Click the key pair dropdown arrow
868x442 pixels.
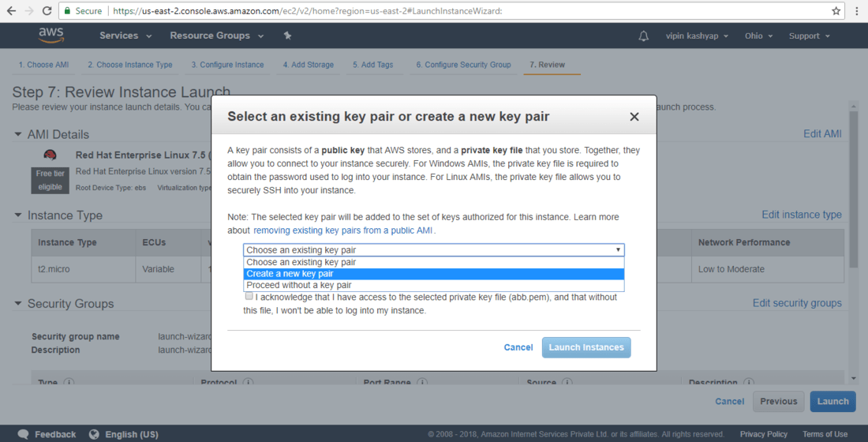point(618,249)
